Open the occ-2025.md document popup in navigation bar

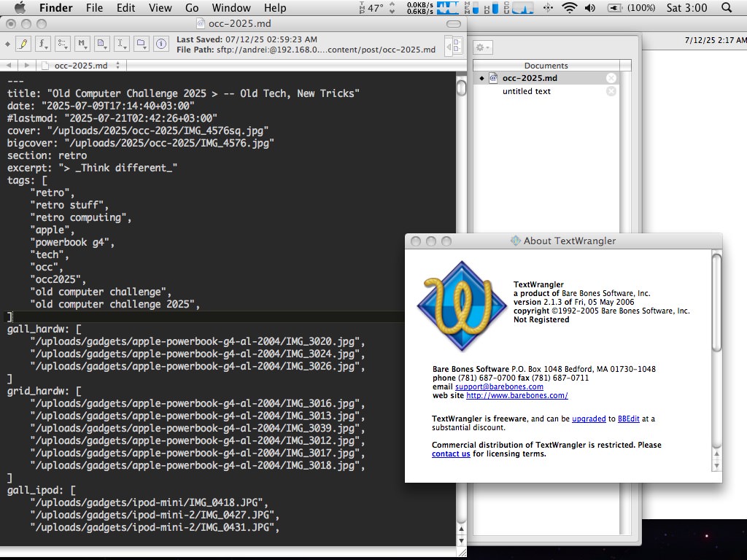(x=81, y=66)
